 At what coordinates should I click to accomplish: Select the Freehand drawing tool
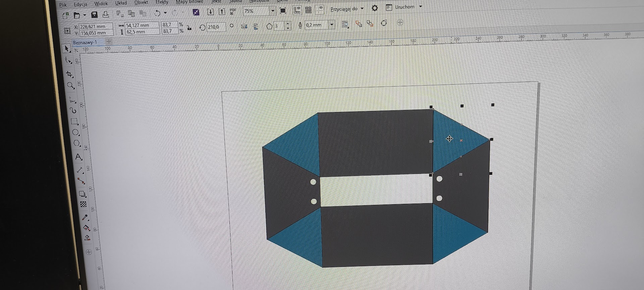[72, 100]
